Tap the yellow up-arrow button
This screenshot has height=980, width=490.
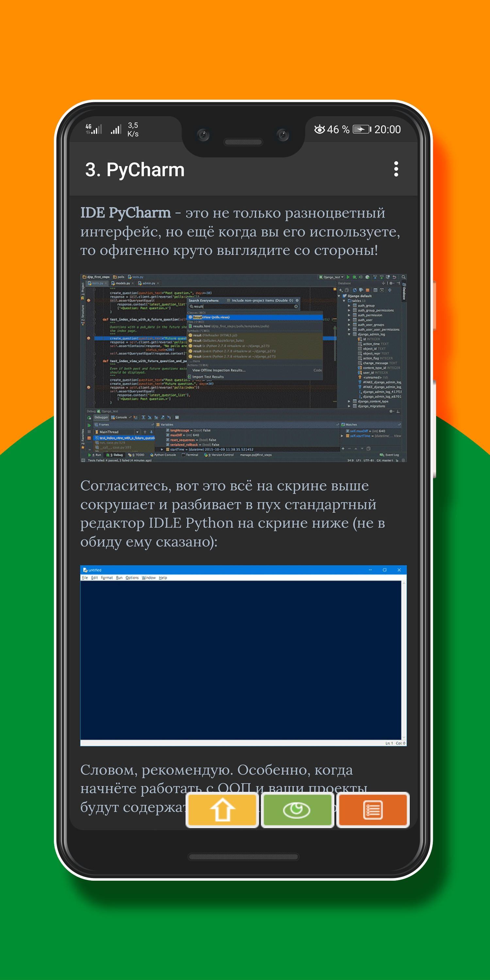[x=222, y=810]
